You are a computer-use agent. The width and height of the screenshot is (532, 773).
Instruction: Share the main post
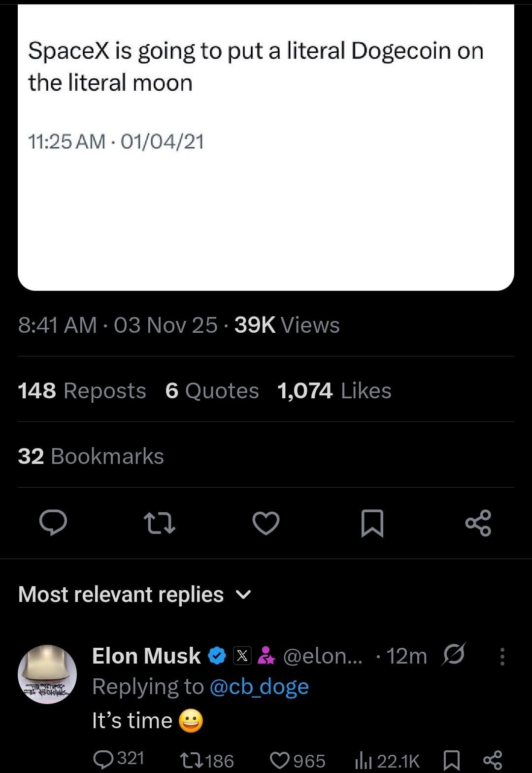click(478, 523)
